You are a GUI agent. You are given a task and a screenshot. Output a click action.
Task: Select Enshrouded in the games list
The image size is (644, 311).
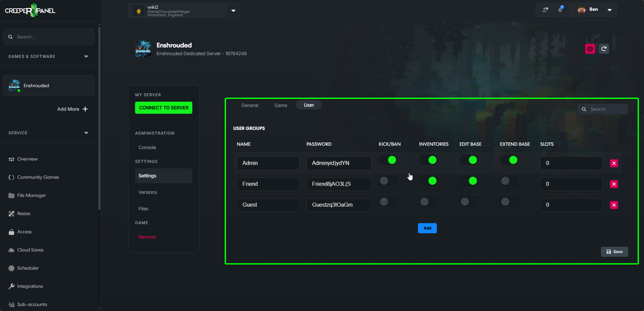point(49,85)
